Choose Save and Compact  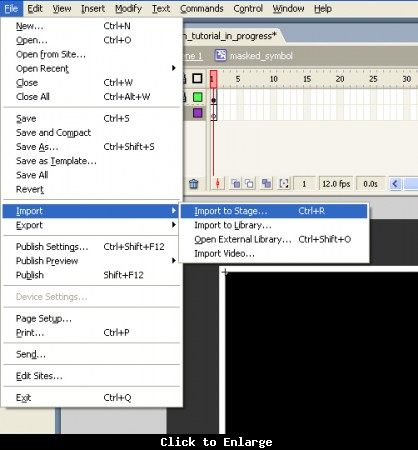coord(91,133)
